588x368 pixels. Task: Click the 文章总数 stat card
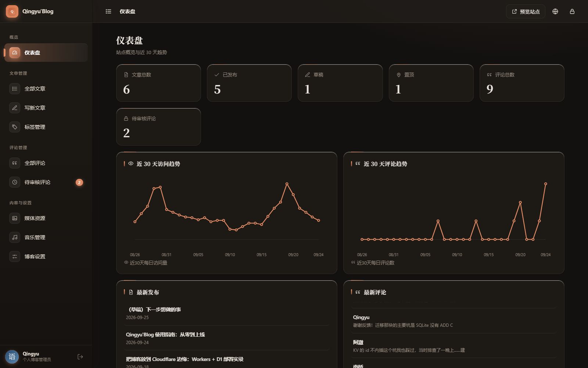(158, 83)
